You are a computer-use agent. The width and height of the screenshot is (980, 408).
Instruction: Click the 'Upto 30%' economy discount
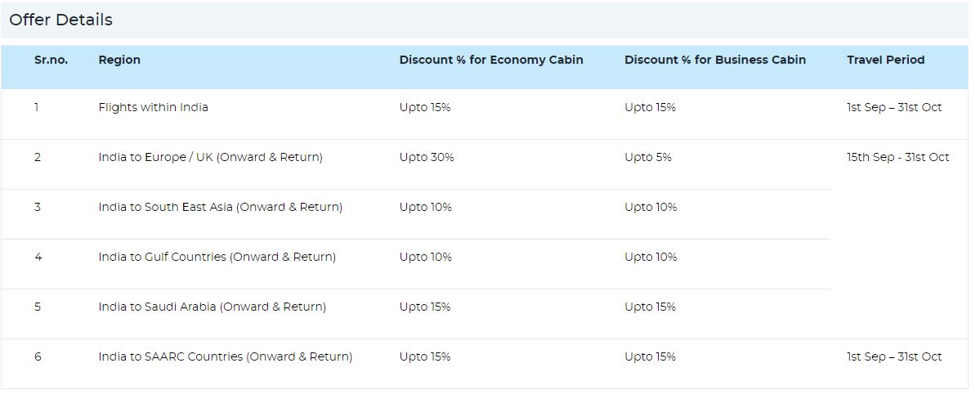pos(427,157)
